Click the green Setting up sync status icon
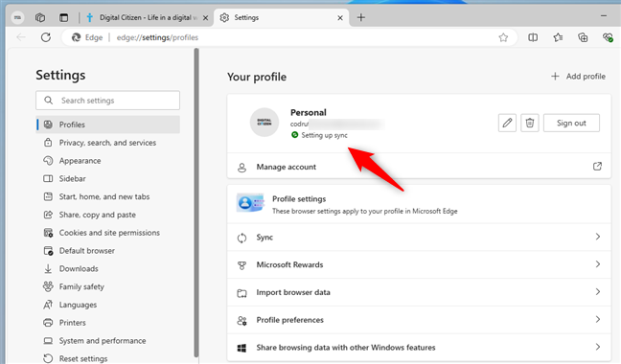621x364 pixels. click(294, 135)
